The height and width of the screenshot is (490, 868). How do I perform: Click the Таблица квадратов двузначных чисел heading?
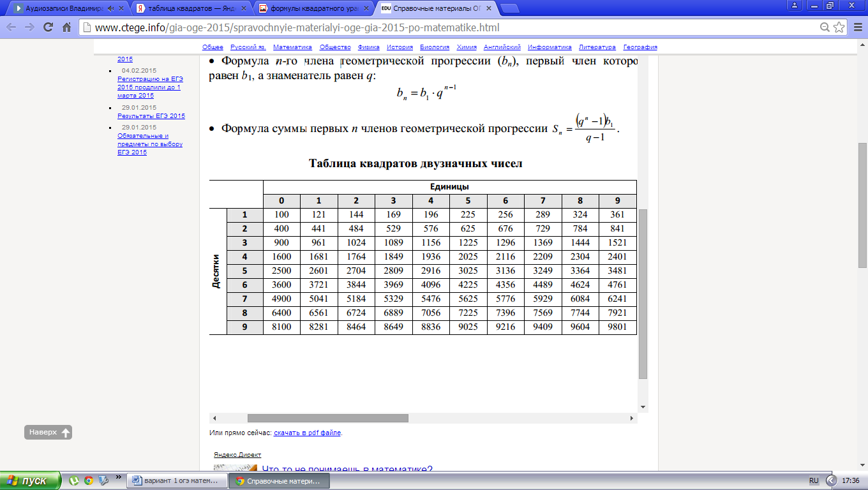click(415, 163)
